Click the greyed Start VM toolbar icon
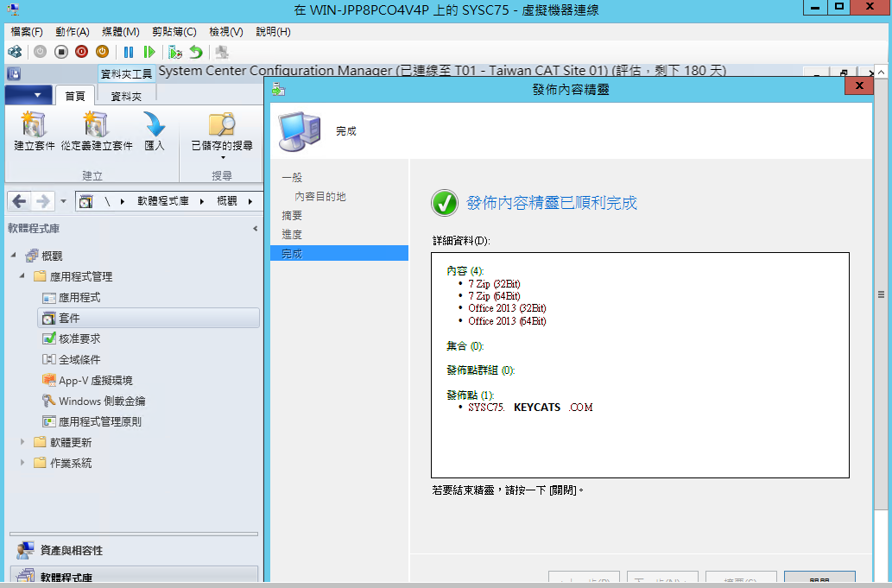 pyautogui.click(x=40, y=53)
